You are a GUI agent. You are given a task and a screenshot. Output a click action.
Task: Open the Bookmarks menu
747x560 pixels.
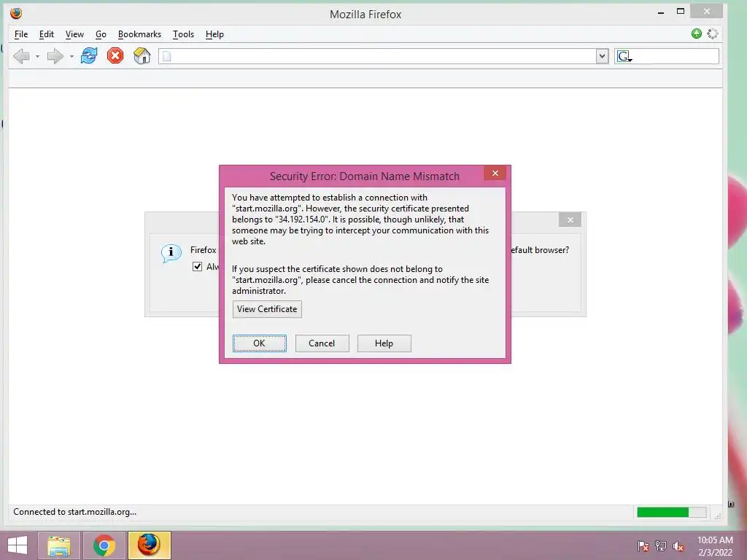(x=139, y=34)
